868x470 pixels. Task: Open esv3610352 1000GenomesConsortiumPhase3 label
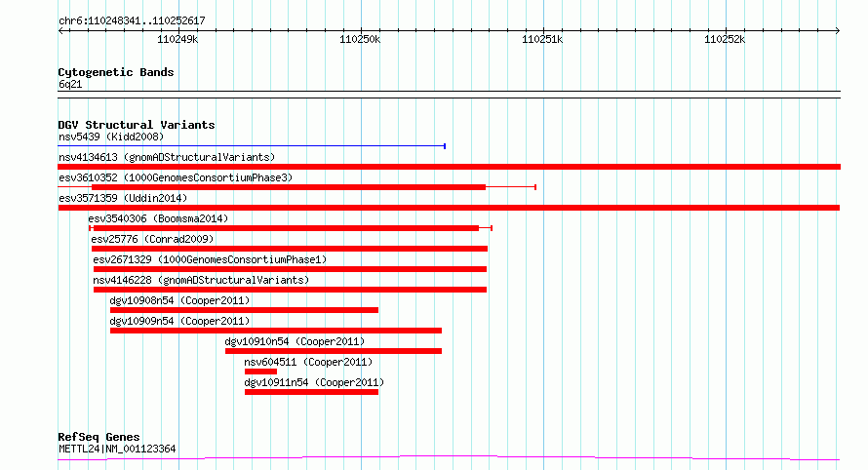[x=176, y=177]
